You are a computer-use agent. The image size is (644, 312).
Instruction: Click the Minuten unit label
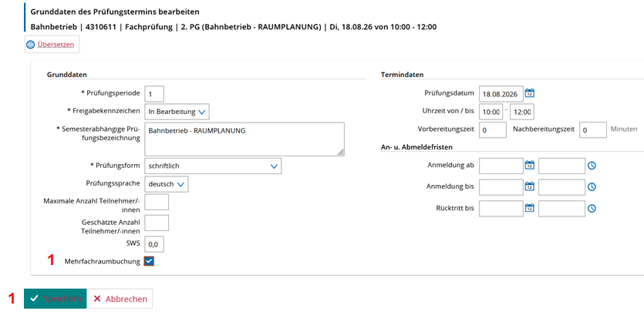point(624,129)
